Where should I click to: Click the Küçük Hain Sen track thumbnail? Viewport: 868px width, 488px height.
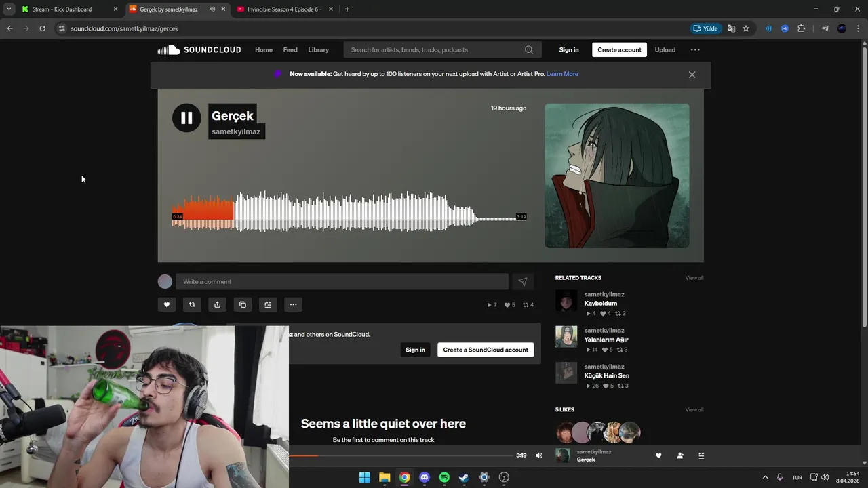point(566,373)
